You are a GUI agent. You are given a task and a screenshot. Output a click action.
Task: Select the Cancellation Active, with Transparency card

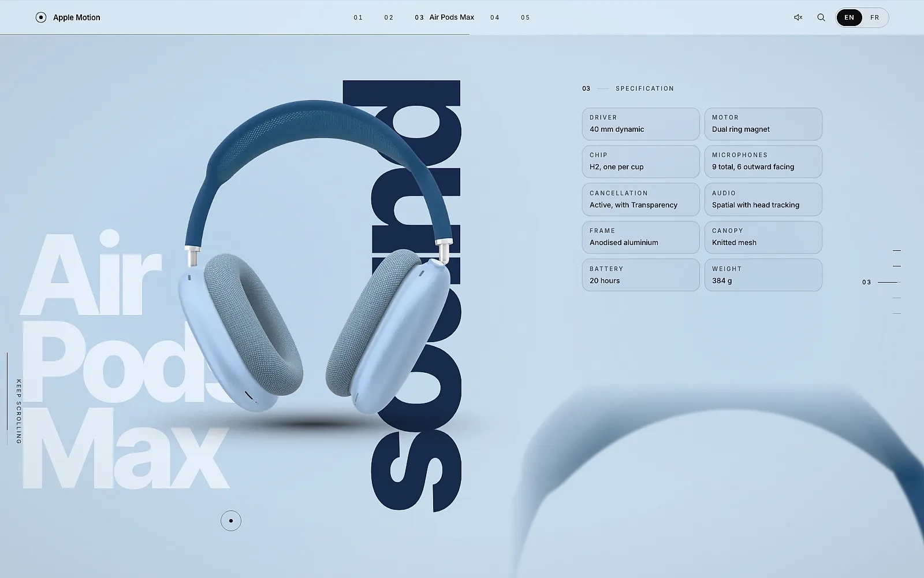[641, 199]
